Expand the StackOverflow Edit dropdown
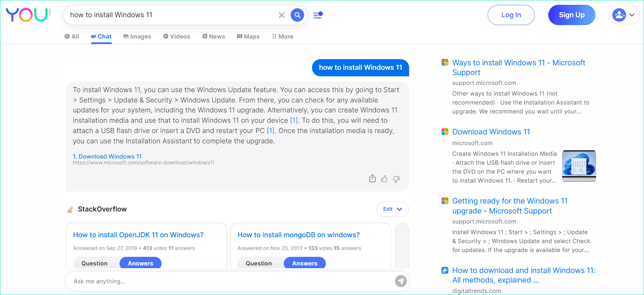The width and height of the screenshot is (644, 295). click(x=393, y=209)
